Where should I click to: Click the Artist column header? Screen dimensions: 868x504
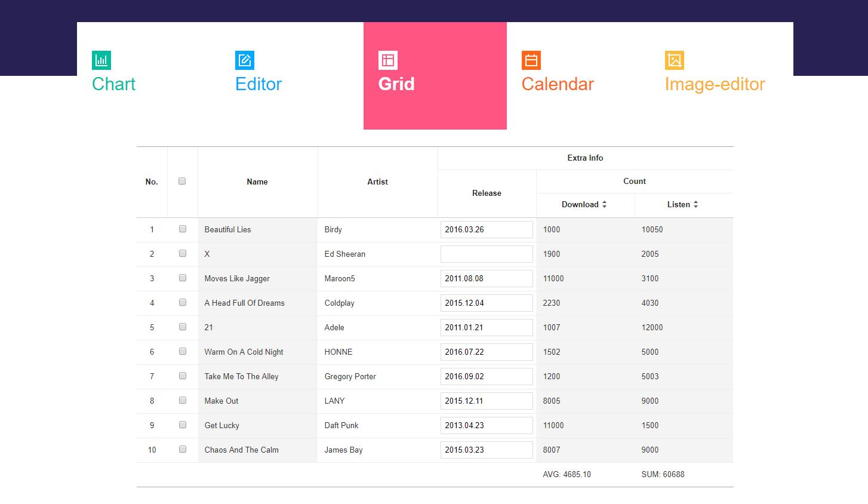[x=377, y=182]
